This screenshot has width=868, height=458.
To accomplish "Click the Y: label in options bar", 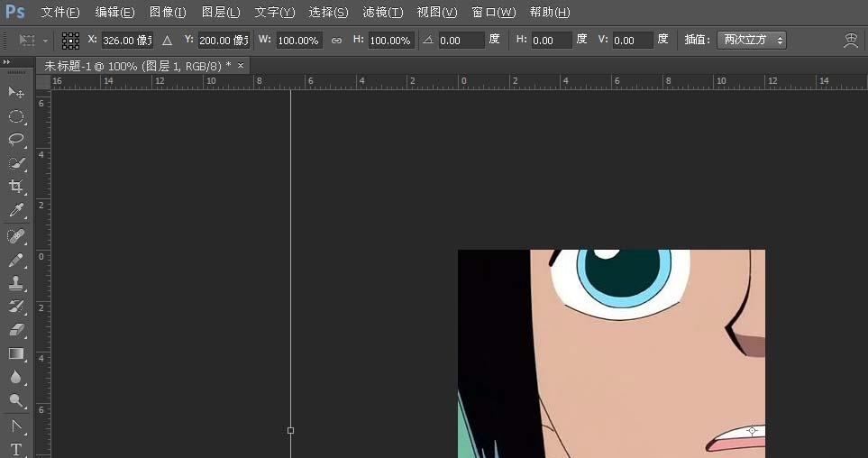I will click(189, 40).
